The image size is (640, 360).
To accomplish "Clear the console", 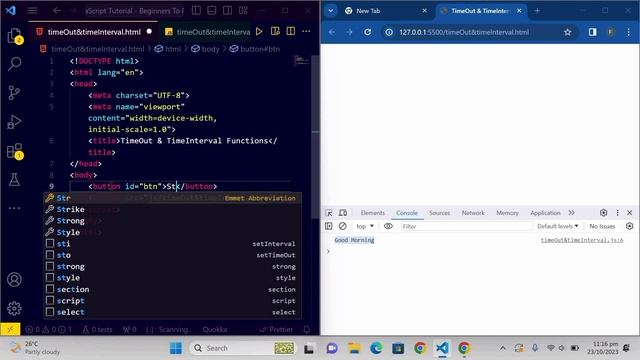I will coord(342,226).
